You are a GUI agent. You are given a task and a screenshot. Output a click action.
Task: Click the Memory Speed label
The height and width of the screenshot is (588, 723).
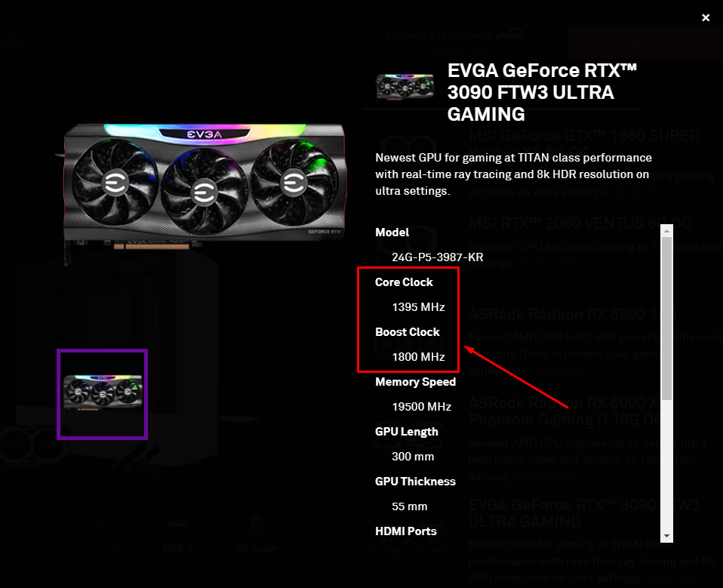415,382
